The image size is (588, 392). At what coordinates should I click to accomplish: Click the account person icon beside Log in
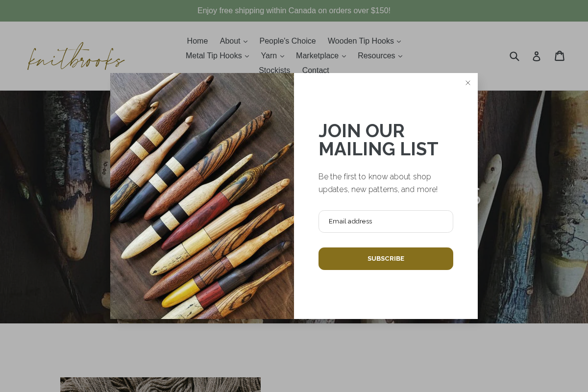pos(537,56)
